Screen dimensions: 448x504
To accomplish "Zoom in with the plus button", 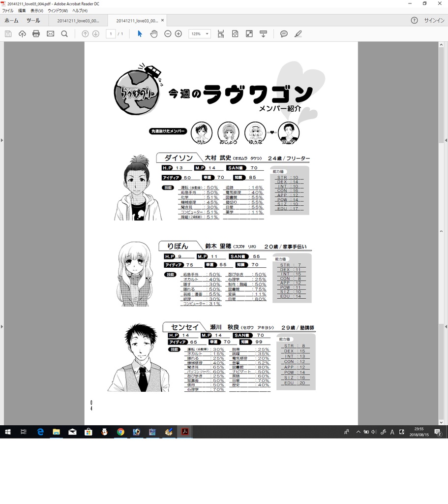I will (178, 34).
